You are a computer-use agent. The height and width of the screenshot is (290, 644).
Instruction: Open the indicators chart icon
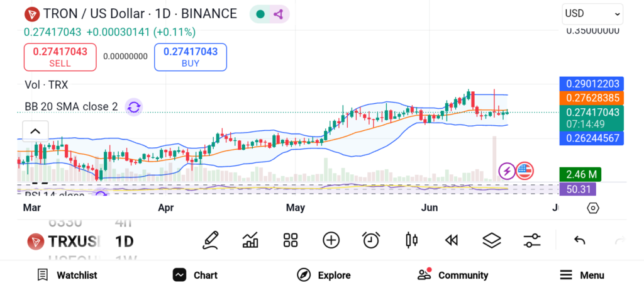(x=250, y=240)
